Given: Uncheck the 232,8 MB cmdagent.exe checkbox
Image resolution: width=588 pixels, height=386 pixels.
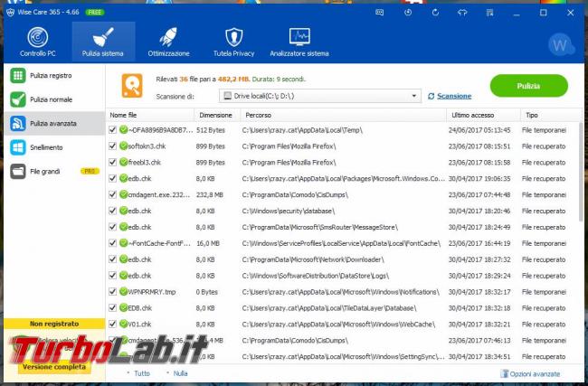Looking at the screenshot, I should (112, 194).
